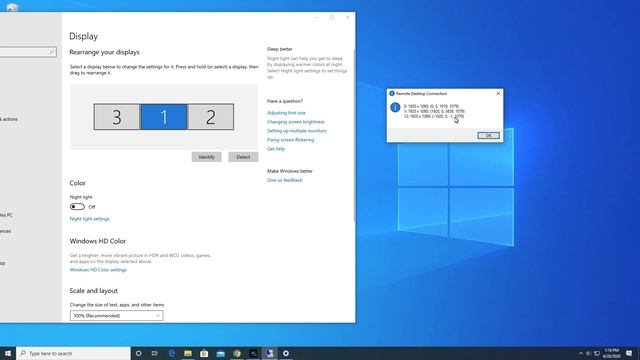This screenshot has width=640, height=360.
Task: Click the info icon in Remote Desktop Connection dialog
Action: [395, 107]
